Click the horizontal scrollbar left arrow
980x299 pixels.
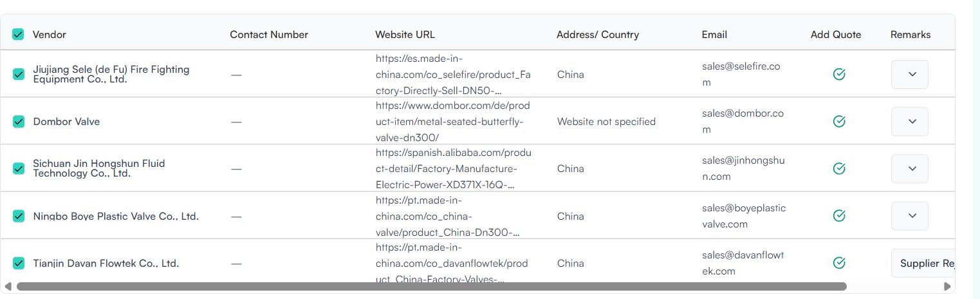tap(8, 286)
